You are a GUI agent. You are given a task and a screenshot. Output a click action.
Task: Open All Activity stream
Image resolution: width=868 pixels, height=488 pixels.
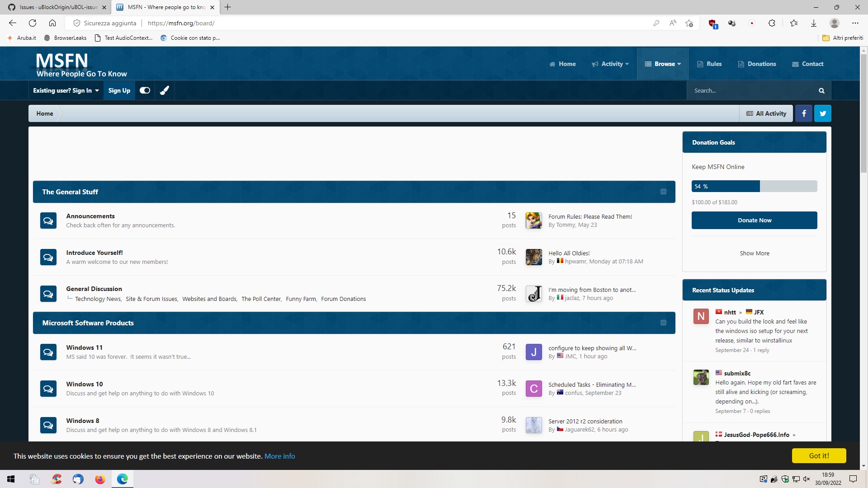coord(767,113)
